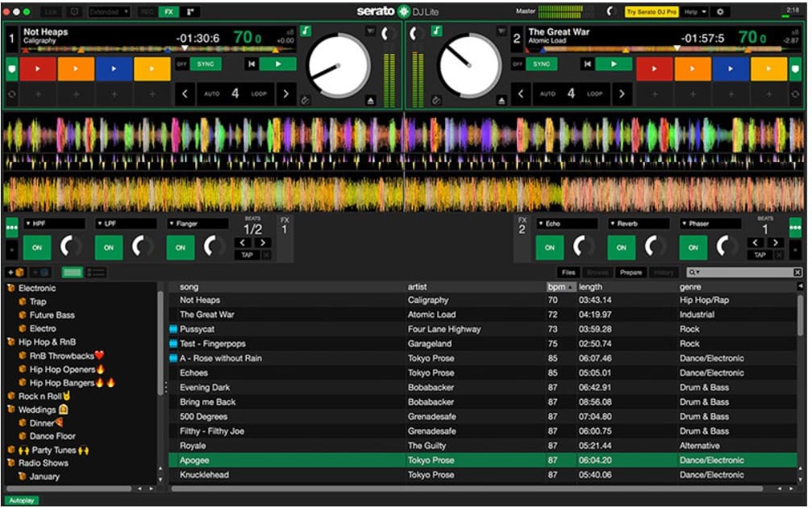Enable SYNC on deck 2

542,65
